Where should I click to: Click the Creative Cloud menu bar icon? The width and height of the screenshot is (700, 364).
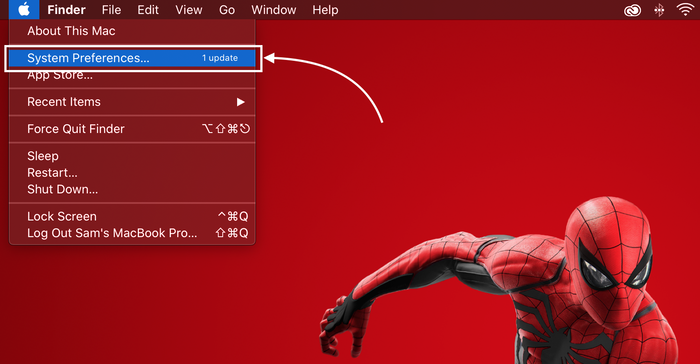coord(632,10)
